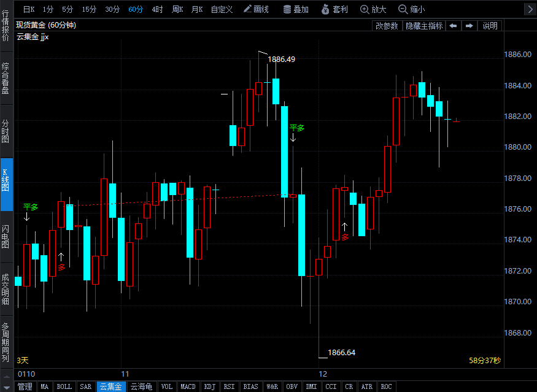Click the date marker 11 on axis

tap(125, 374)
